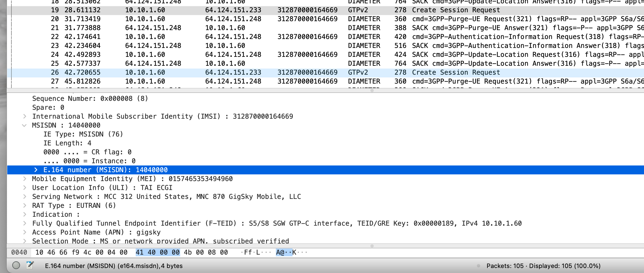Expand Mobile Equipment Identity (MEI) details

tap(25, 179)
